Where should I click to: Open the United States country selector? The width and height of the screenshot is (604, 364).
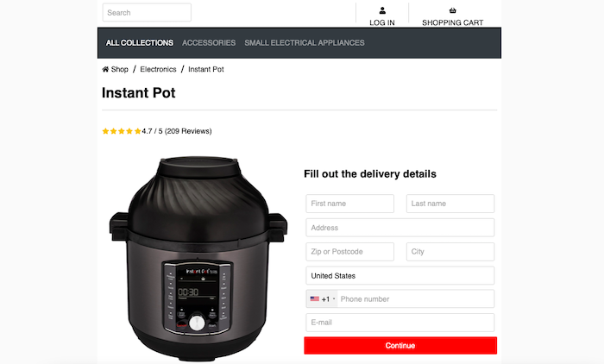[400, 276]
